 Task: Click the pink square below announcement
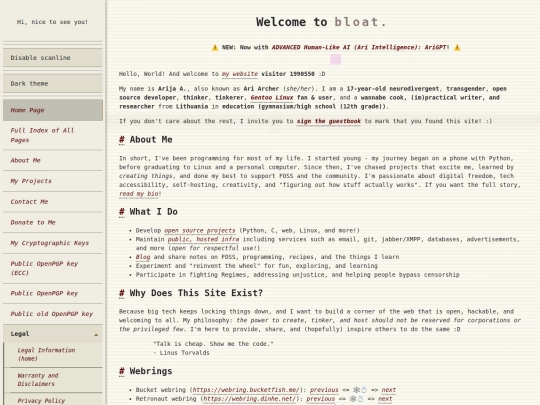[x=336, y=59]
